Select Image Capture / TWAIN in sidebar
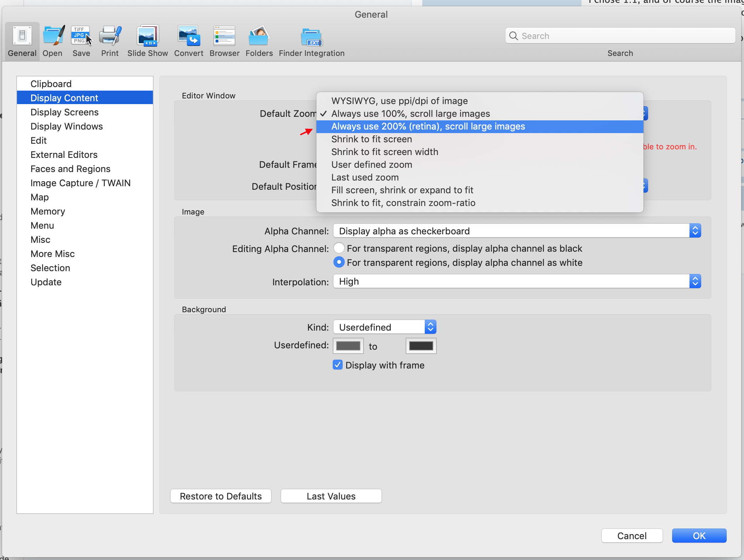The width and height of the screenshot is (744, 560). 85,183
